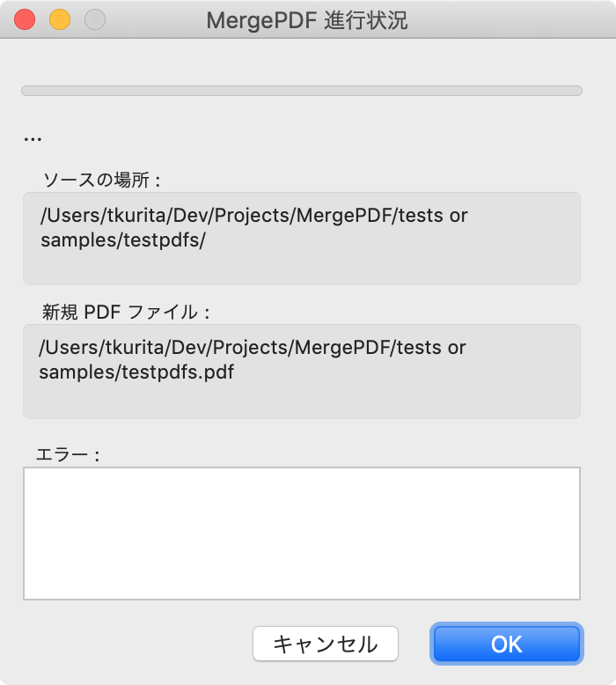Click the merge progress bar
616x685 pixels.
301,90
